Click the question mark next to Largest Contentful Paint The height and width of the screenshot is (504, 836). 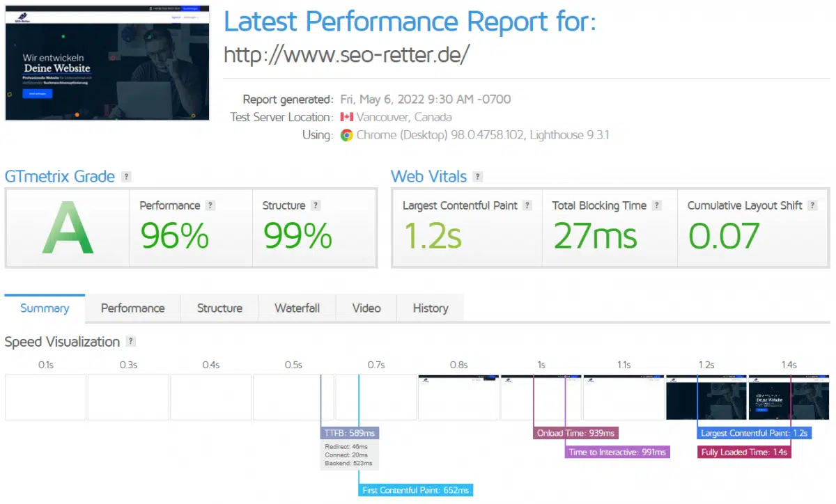point(527,205)
